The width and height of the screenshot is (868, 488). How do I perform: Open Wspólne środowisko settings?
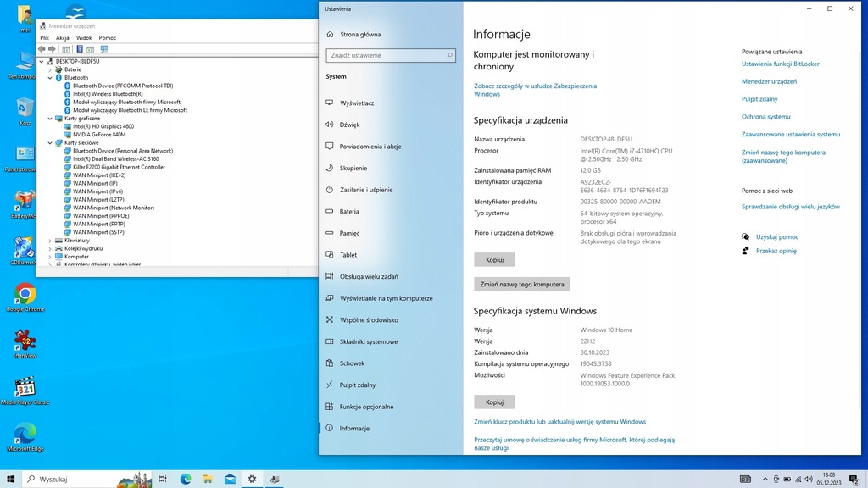coord(369,319)
